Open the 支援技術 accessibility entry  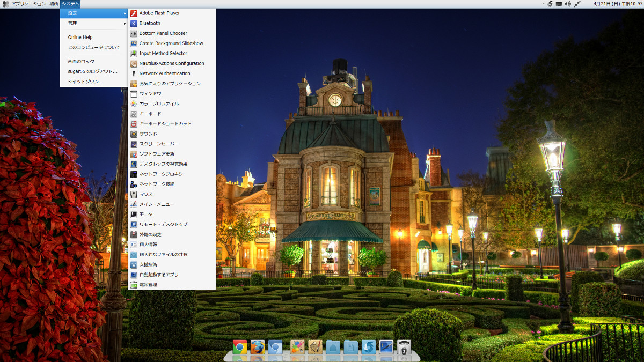coord(172,264)
